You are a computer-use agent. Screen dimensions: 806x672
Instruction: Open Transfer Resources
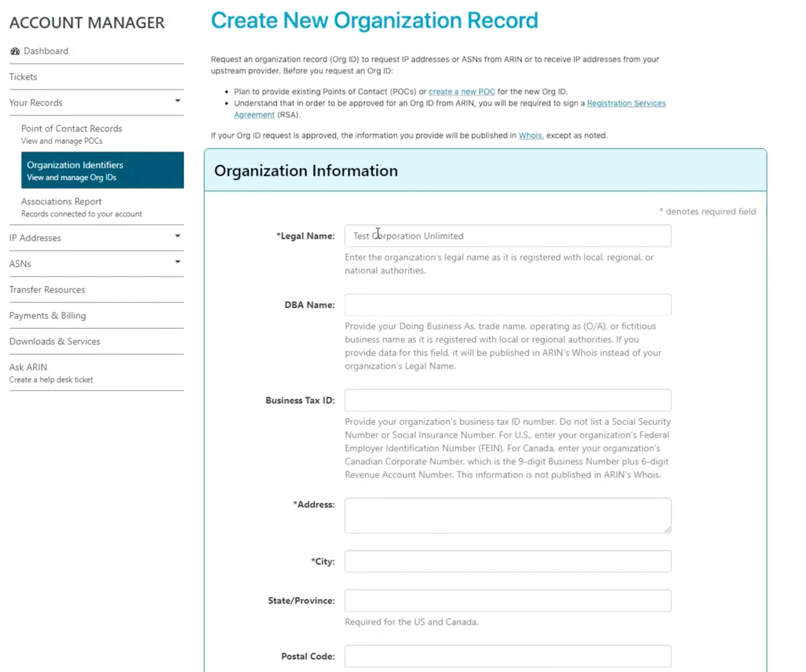pyautogui.click(x=47, y=290)
